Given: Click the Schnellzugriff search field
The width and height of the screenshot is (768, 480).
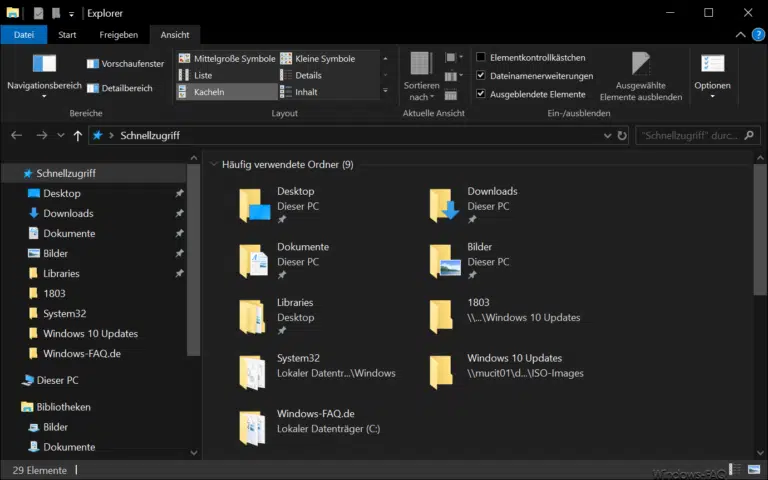Looking at the screenshot, I should 688,135.
